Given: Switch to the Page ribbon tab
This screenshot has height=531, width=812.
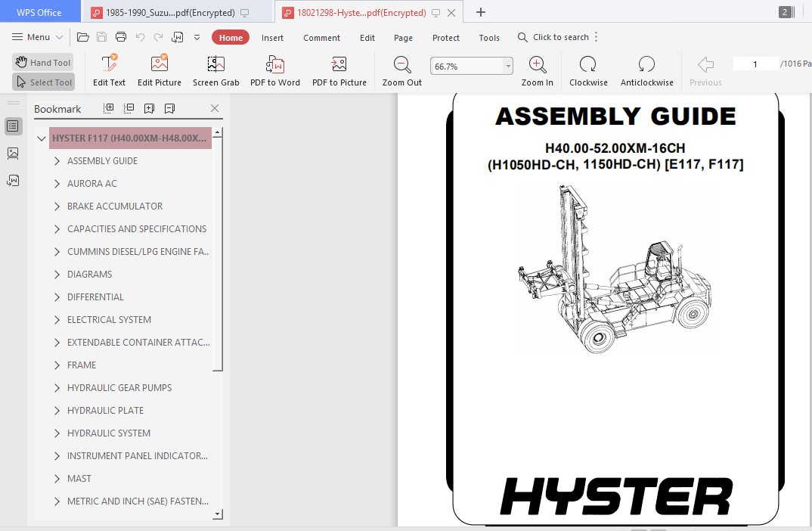Looking at the screenshot, I should pyautogui.click(x=403, y=38).
